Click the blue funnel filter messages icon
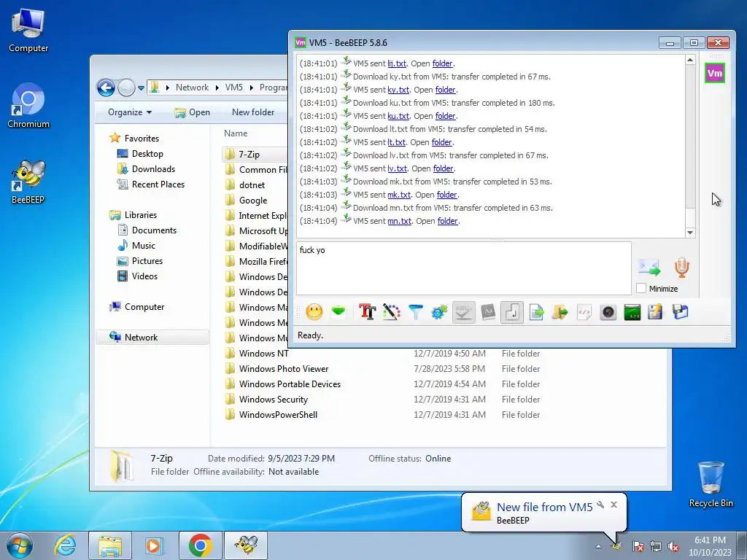Image resolution: width=747 pixels, height=560 pixels. (x=415, y=312)
